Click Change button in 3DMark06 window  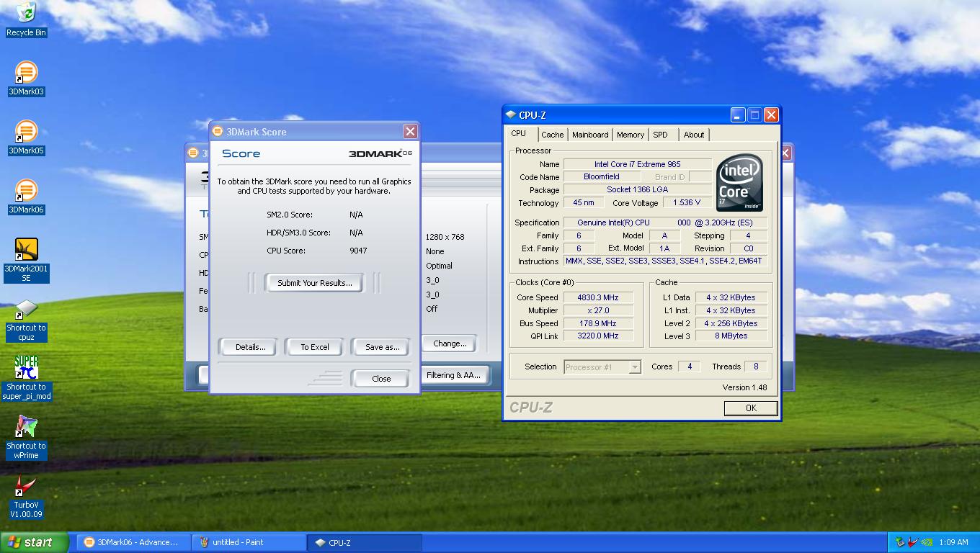[450, 343]
